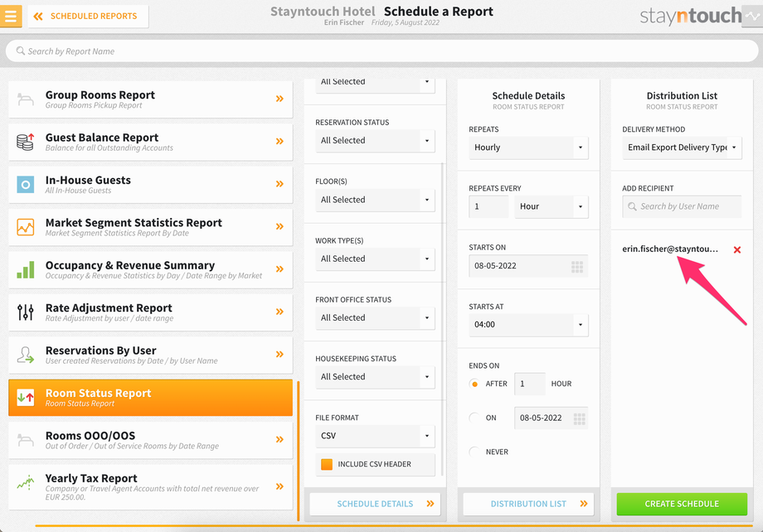Open the Work Type(s) dropdown
Screen dimensions: 763x532
[375, 259]
